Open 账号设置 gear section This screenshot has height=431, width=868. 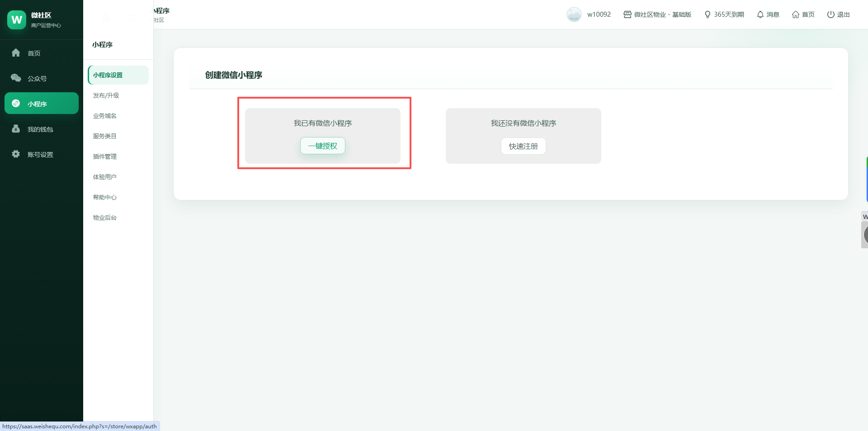(x=42, y=154)
